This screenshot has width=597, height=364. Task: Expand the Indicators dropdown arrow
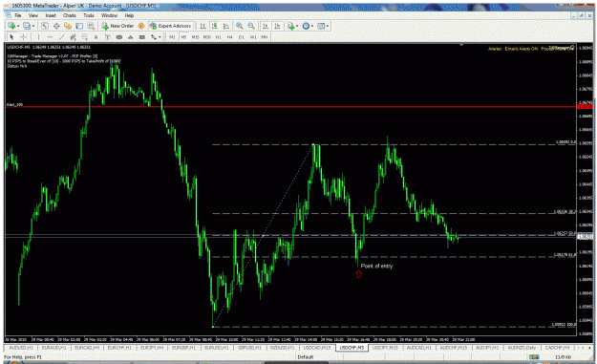coord(297,26)
